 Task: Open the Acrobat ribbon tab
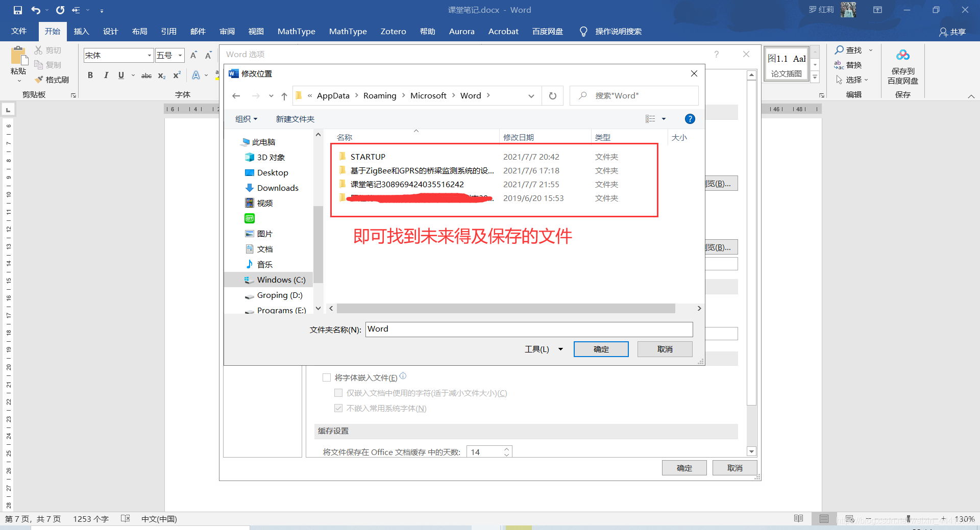click(503, 31)
